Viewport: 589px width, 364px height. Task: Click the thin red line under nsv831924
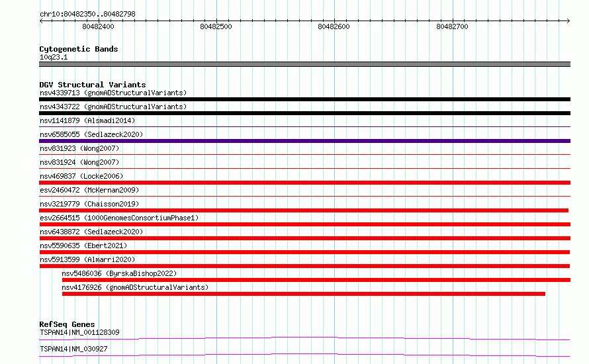pos(304,168)
